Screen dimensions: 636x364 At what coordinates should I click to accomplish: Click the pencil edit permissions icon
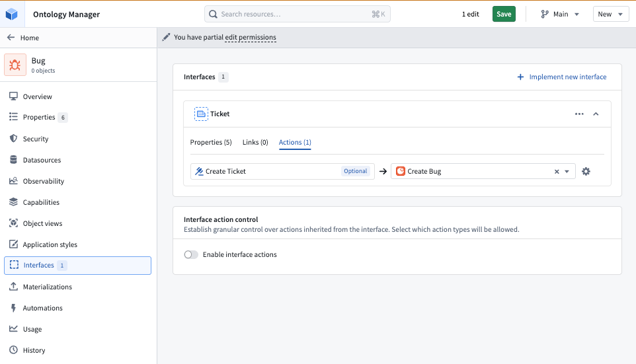pos(166,37)
